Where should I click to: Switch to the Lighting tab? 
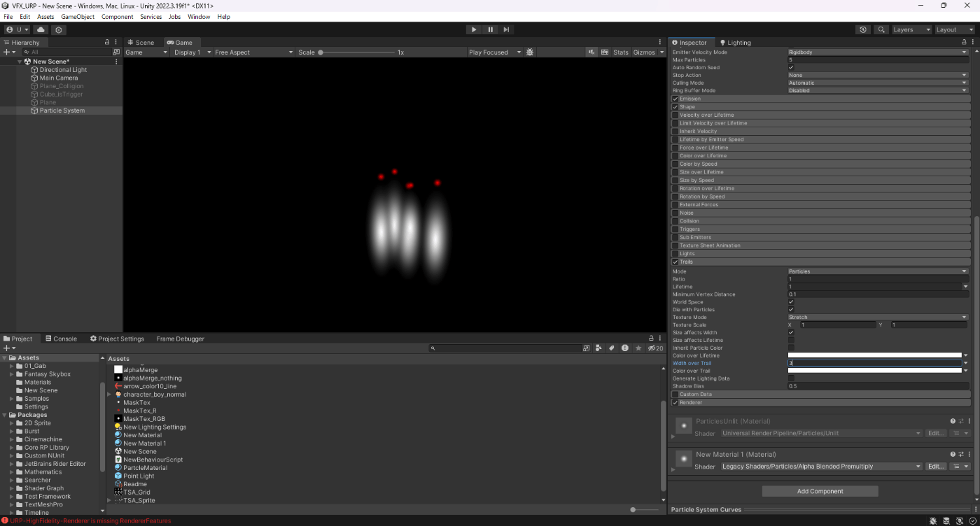pyautogui.click(x=735, y=42)
